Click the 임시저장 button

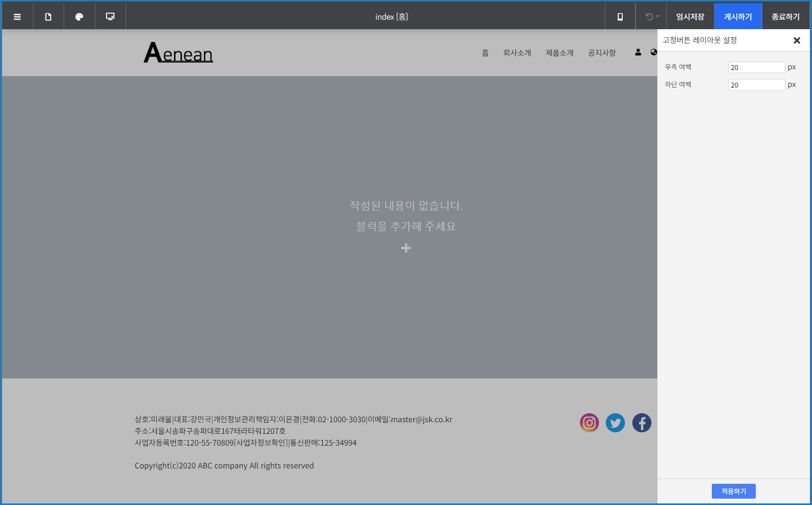point(690,17)
